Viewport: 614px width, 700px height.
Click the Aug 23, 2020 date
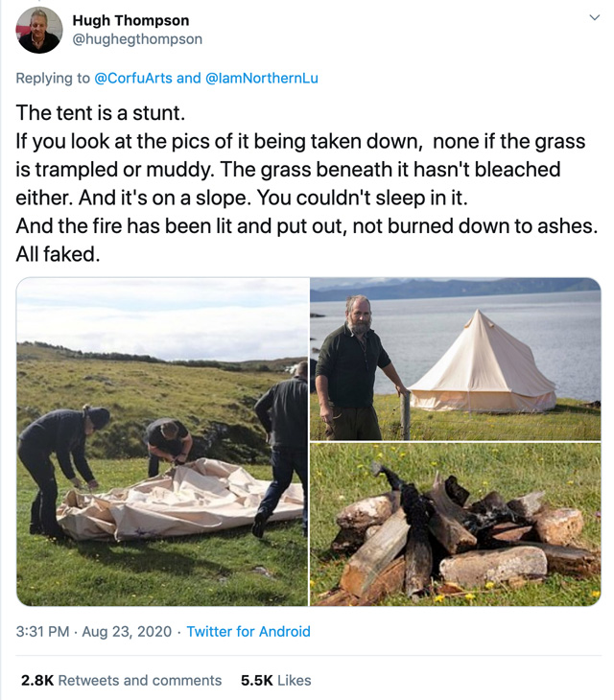(x=126, y=631)
